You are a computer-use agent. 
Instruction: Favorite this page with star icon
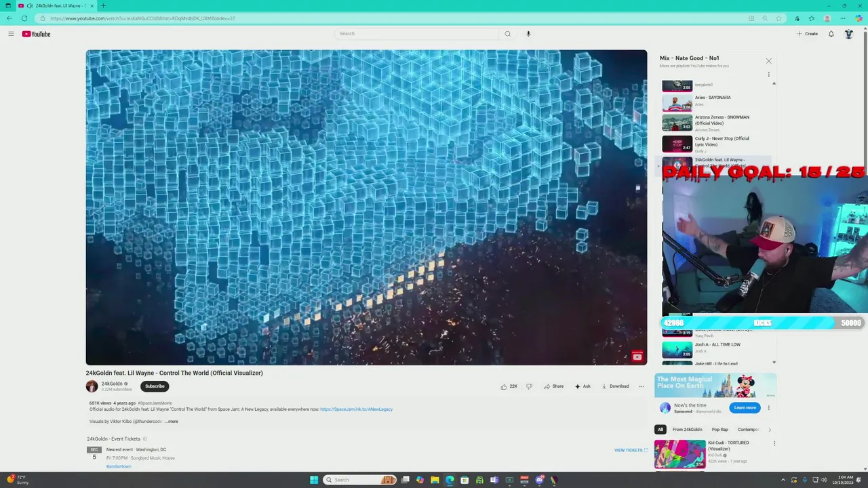[x=778, y=18]
